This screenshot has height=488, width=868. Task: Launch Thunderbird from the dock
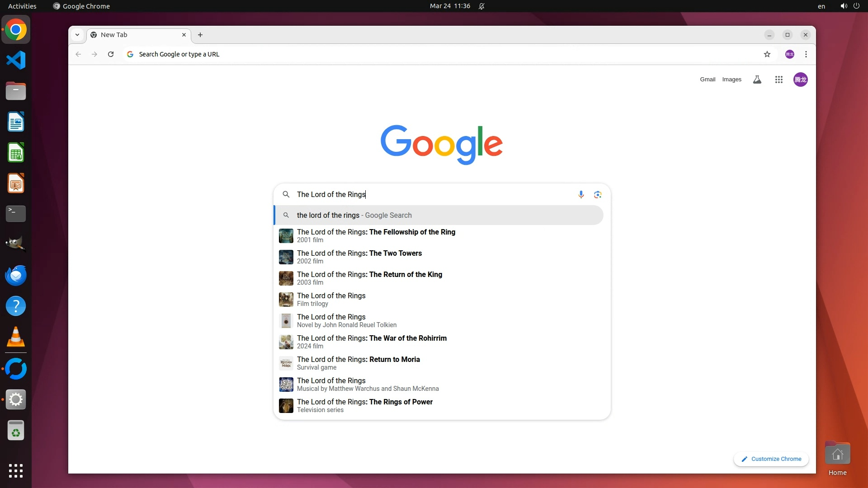pyautogui.click(x=16, y=275)
